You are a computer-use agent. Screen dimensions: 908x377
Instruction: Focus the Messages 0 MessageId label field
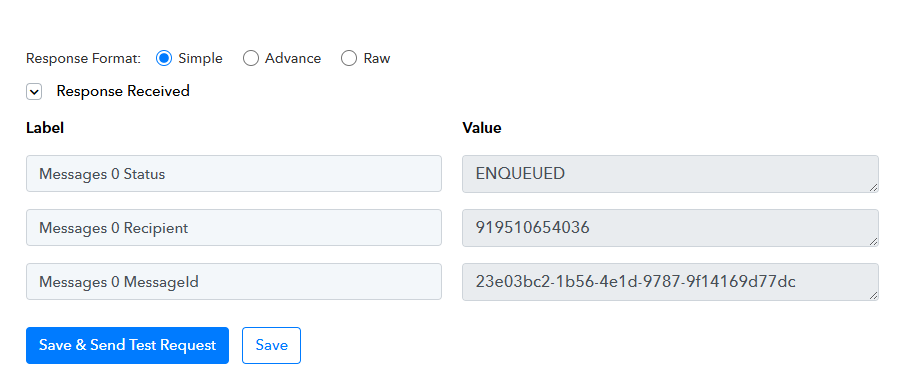[234, 282]
